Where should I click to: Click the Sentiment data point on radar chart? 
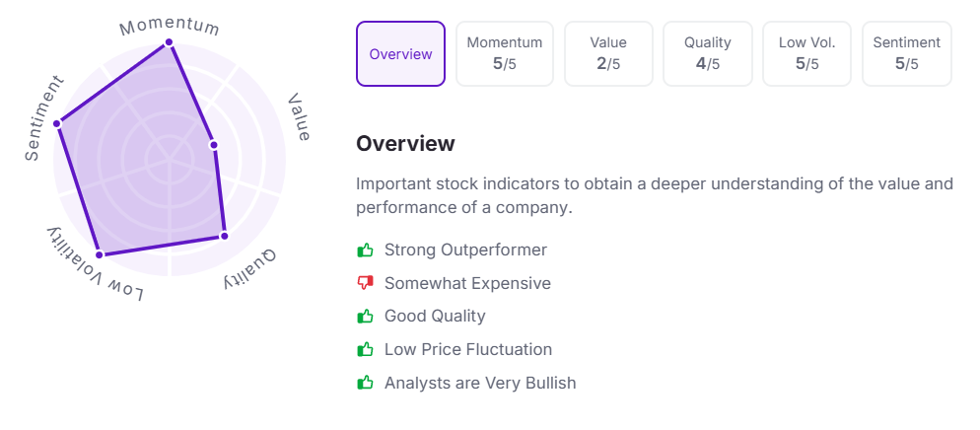[57, 123]
